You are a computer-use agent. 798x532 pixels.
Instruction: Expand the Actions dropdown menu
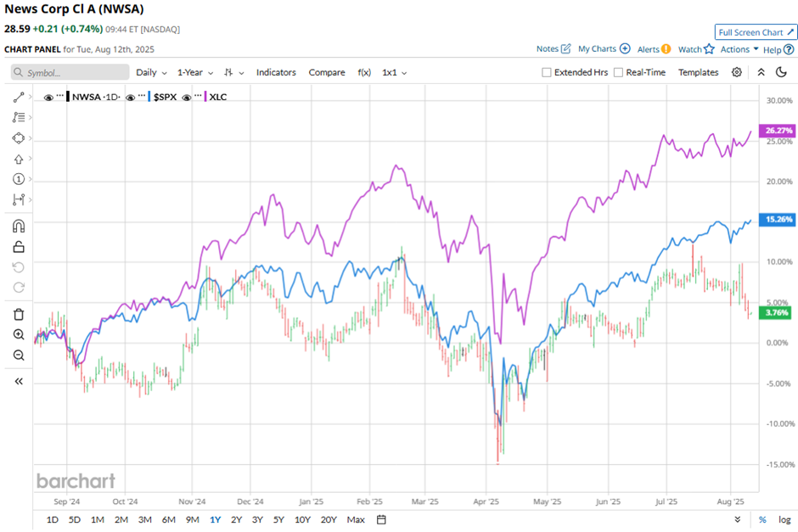tap(739, 49)
